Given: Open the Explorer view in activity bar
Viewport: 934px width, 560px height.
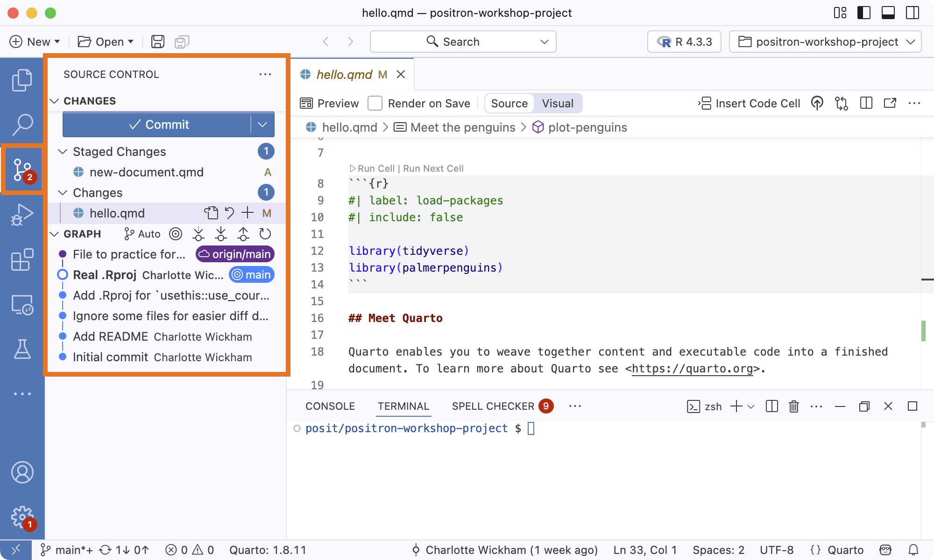Looking at the screenshot, I should pos(22,80).
